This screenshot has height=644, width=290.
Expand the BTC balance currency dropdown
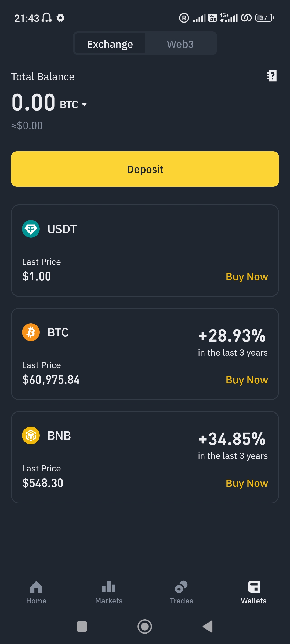point(84,104)
